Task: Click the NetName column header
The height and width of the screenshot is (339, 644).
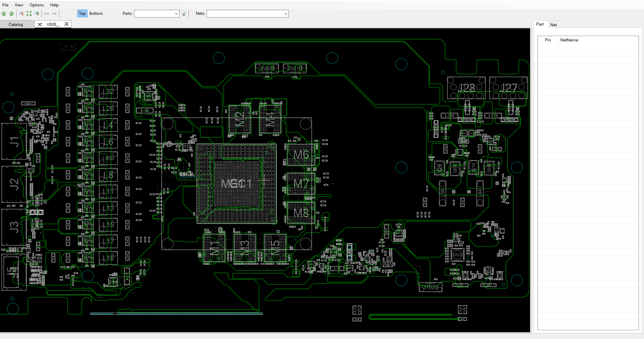Action: (569, 40)
